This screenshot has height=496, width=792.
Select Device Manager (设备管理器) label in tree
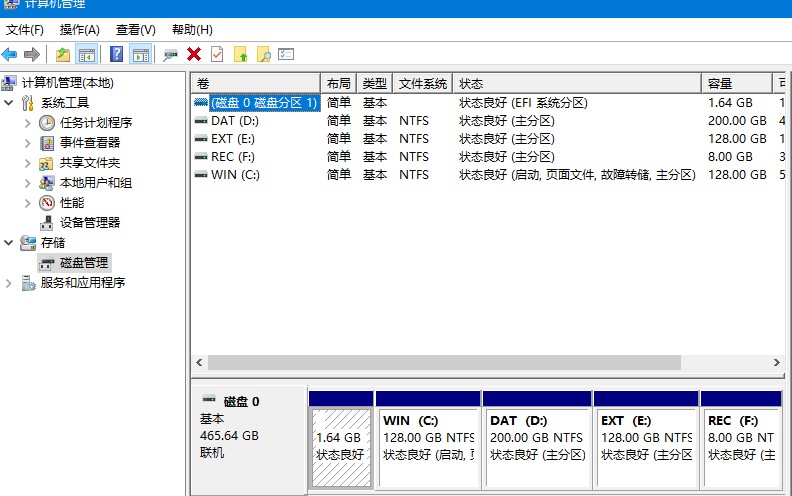coord(90,223)
